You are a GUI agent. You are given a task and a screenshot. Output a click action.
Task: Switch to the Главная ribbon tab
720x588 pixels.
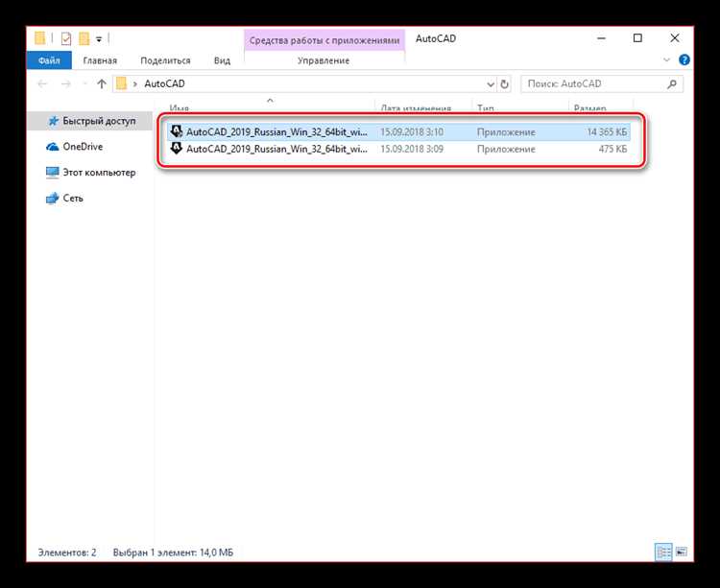100,60
